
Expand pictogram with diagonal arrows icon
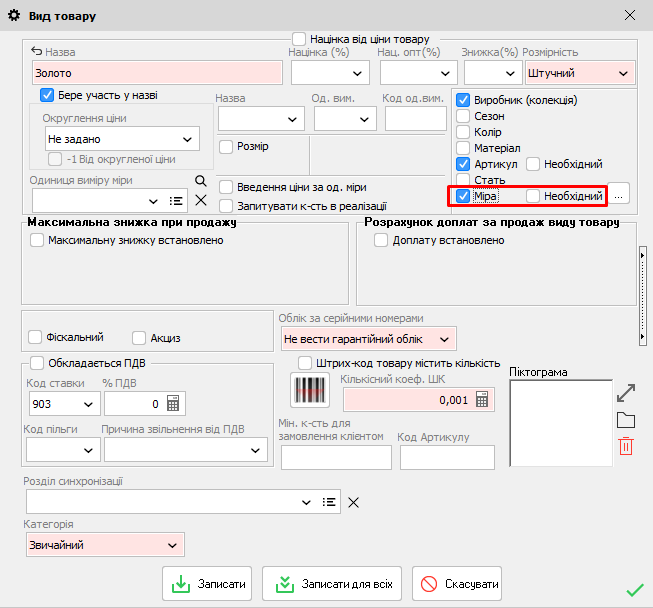click(626, 392)
